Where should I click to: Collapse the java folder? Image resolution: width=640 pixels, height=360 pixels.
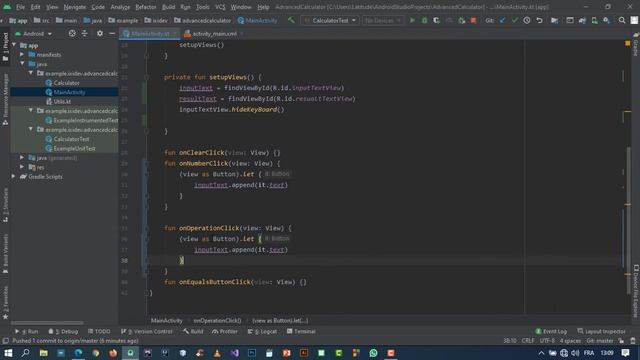[x=22, y=64]
